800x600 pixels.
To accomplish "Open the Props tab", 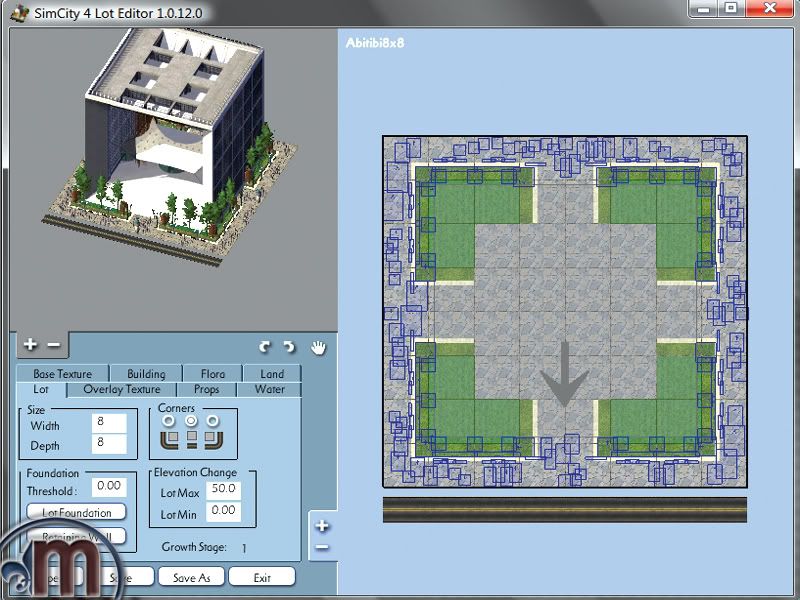I will pyautogui.click(x=207, y=389).
